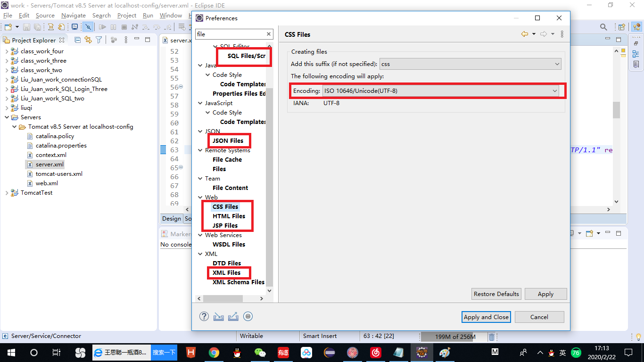Screen dimensions: 644x362
Task: Click the preferences filter text field
Action: (231, 34)
